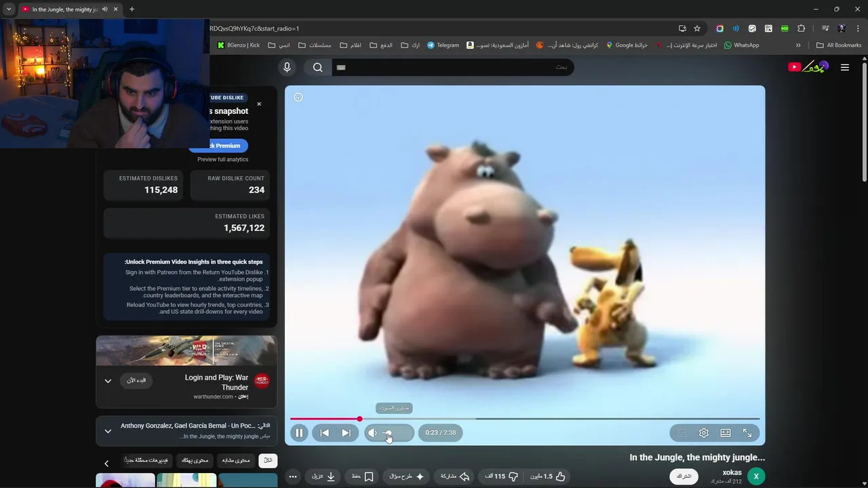Pause the video with the pause button
Screen dimensions: 868x488
pyautogui.click(x=299, y=432)
